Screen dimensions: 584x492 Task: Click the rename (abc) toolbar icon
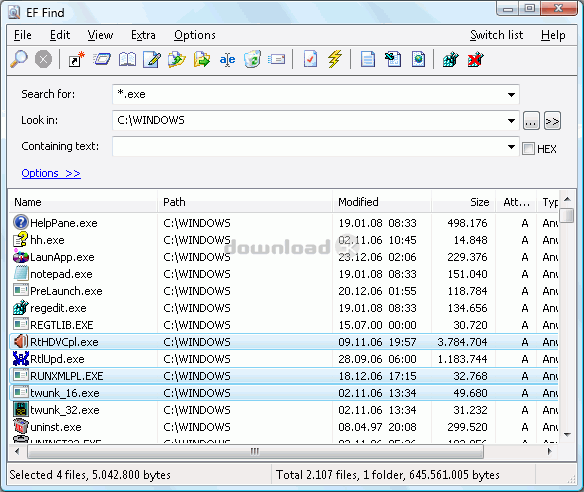[227, 59]
